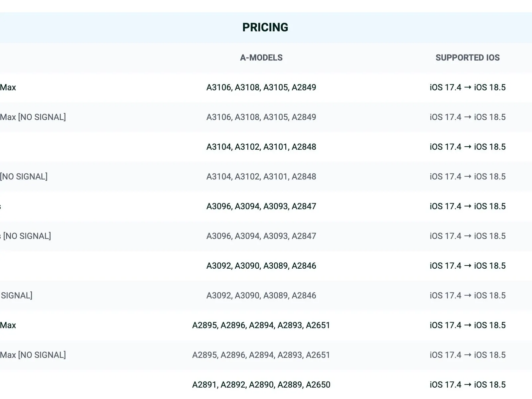This screenshot has height=399, width=532.
Task: Select gray NO SIGNAL cell 'A3092, A3090, A3089, A2846'
Action: pyautogui.click(x=261, y=296)
